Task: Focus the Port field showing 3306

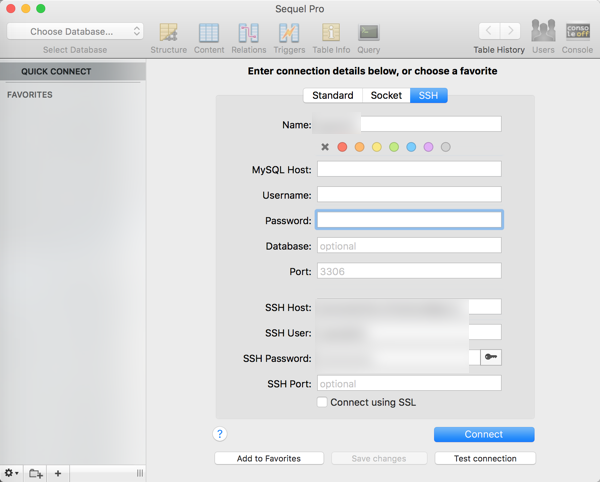Action: pos(409,271)
